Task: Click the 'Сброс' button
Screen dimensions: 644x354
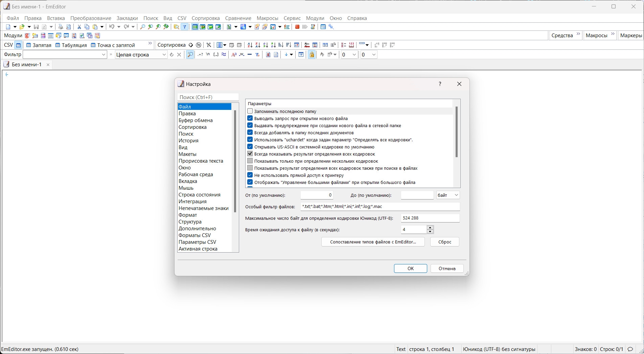Action: pyautogui.click(x=444, y=242)
